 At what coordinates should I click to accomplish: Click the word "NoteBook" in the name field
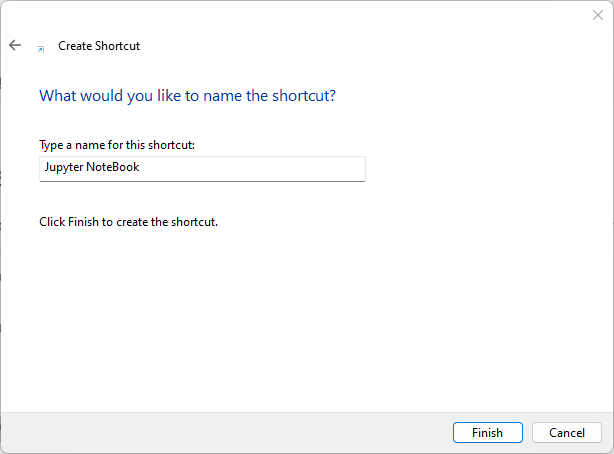point(114,168)
